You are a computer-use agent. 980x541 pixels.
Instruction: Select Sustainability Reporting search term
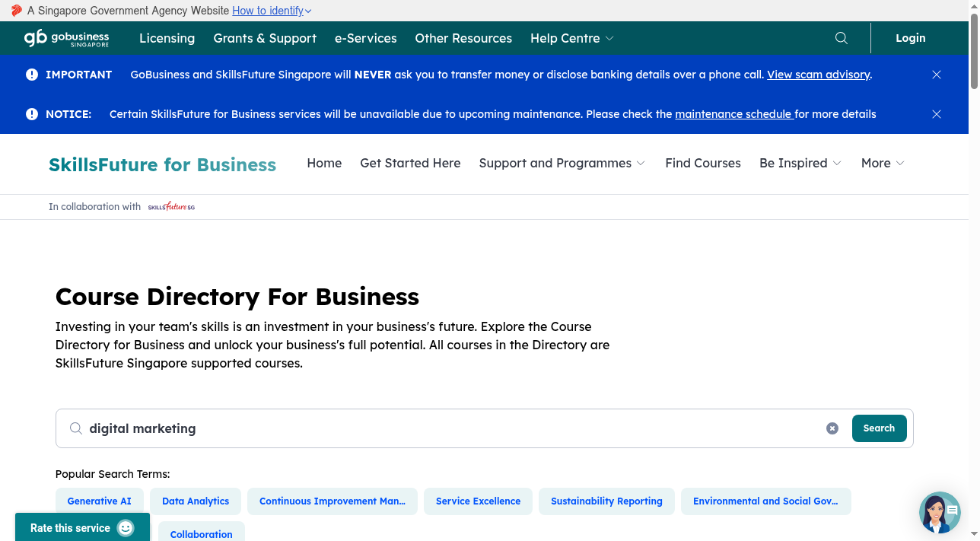pos(607,501)
